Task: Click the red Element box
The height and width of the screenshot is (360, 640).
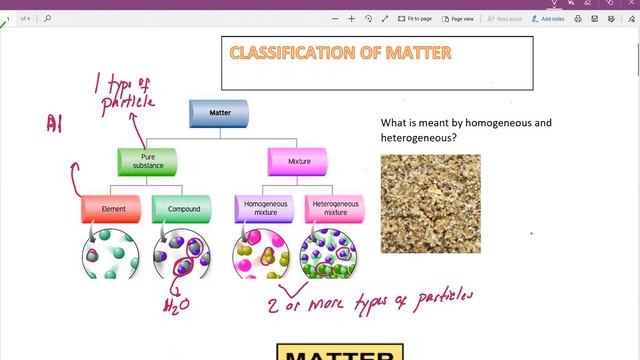Action: (x=111, y=209)
